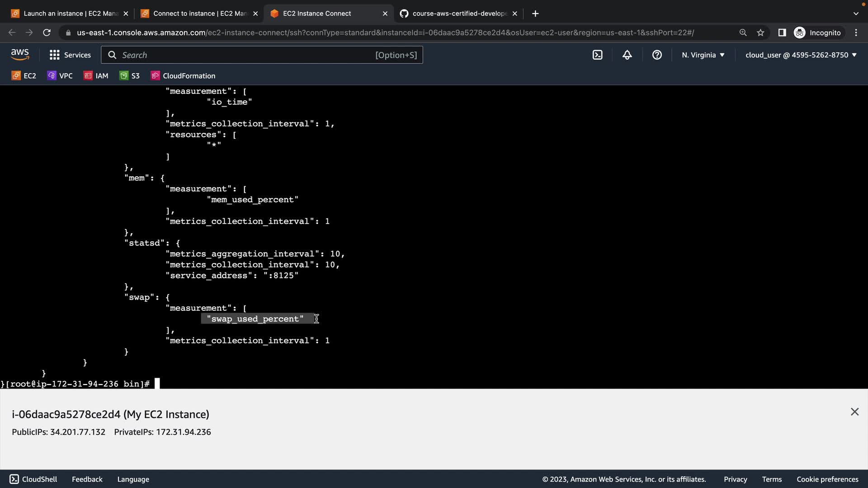Image resolution: width=868 pixels, height=488 pixels.
Task: Click the Feedback link in footer
Action: click(87, 479)
